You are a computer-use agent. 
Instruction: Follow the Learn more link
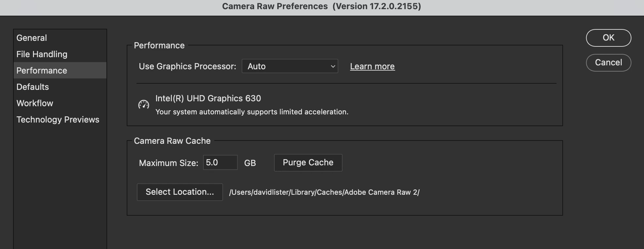[x=372, y=66]
